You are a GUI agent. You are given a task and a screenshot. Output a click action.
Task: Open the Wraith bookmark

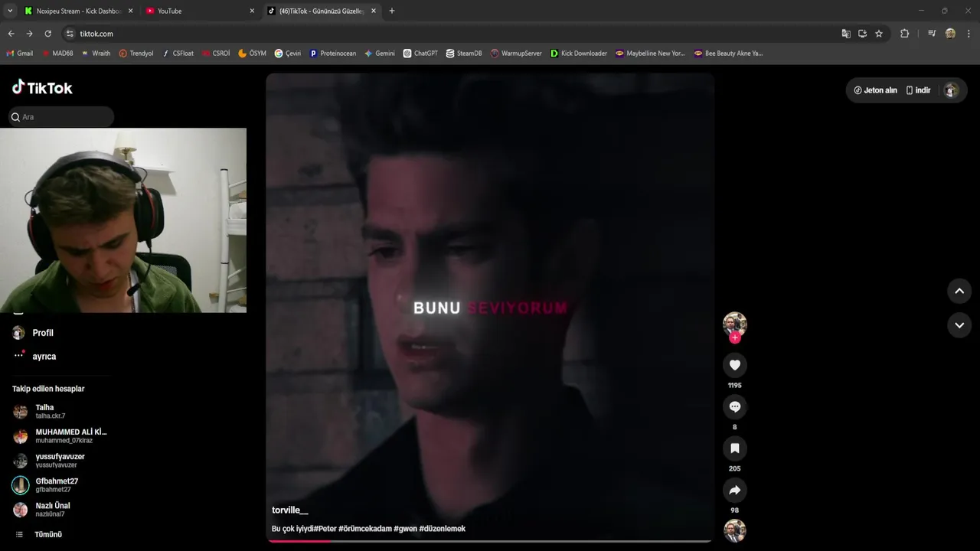(x=96, y=54)
